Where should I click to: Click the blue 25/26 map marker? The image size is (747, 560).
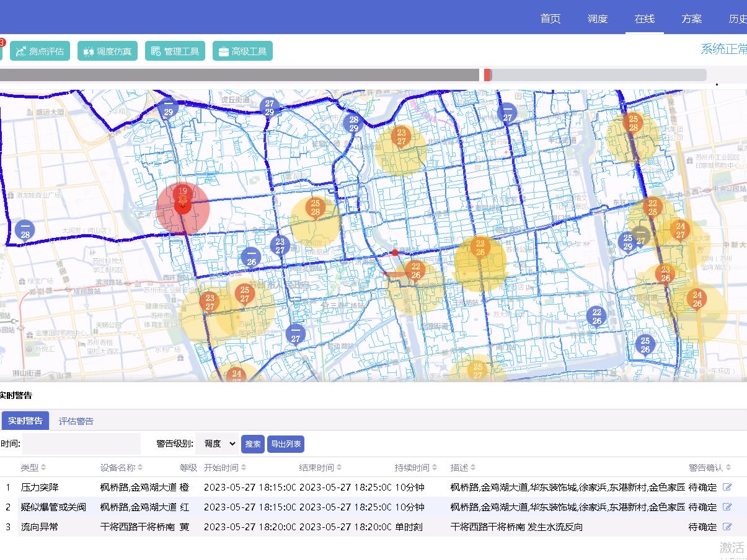point(645,344)
